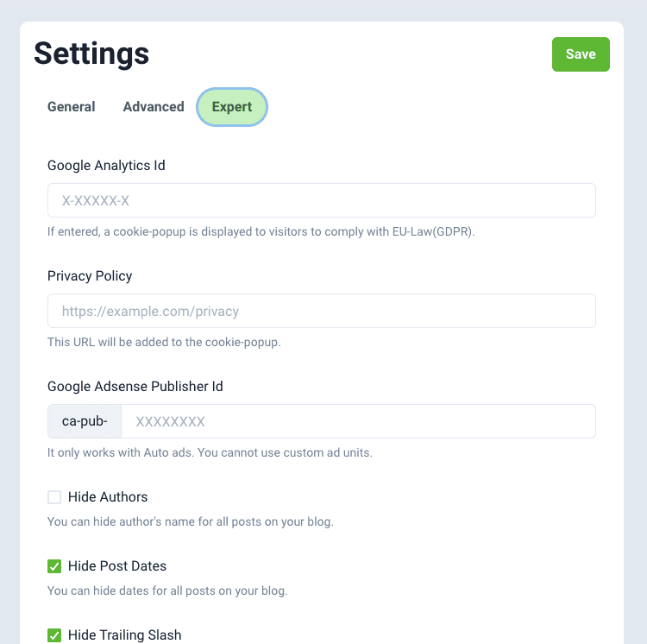Disable the Hide Trailing Slash checkbox
Image resolution: width=647 pixels, height=644 pixels.
point(54,635)
